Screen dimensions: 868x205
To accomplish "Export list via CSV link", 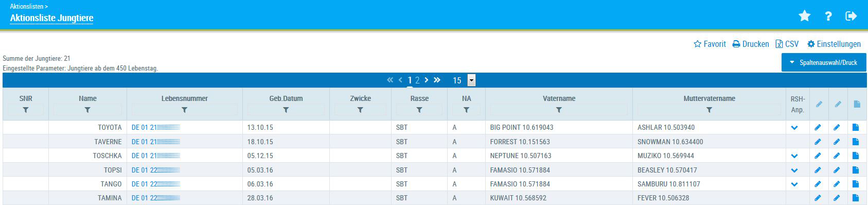I will 787,44.
